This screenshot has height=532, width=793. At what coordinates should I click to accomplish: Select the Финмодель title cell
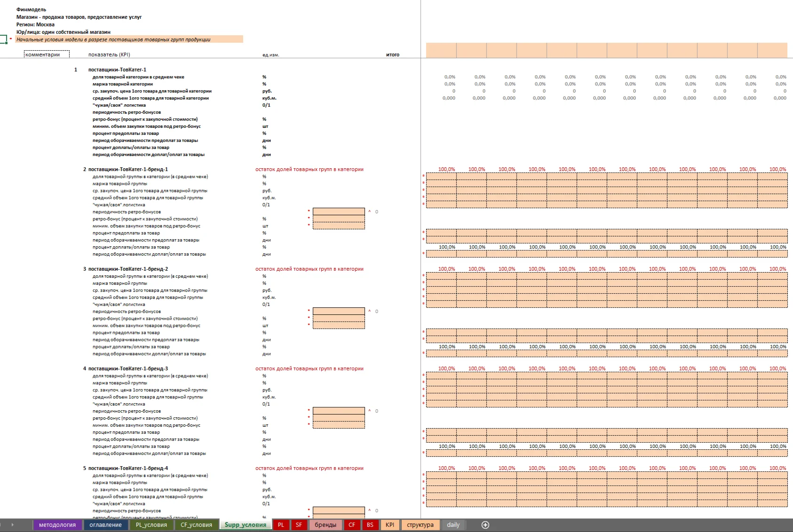click(x=31, y=9)
